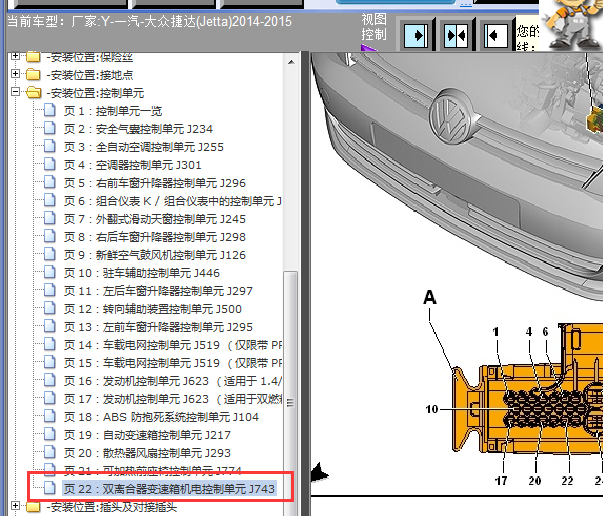Open 页 12 : 转向辅助装置控制单元 J500
The height and width of the screenshot is (516, 603).
(x=153, y=309)
